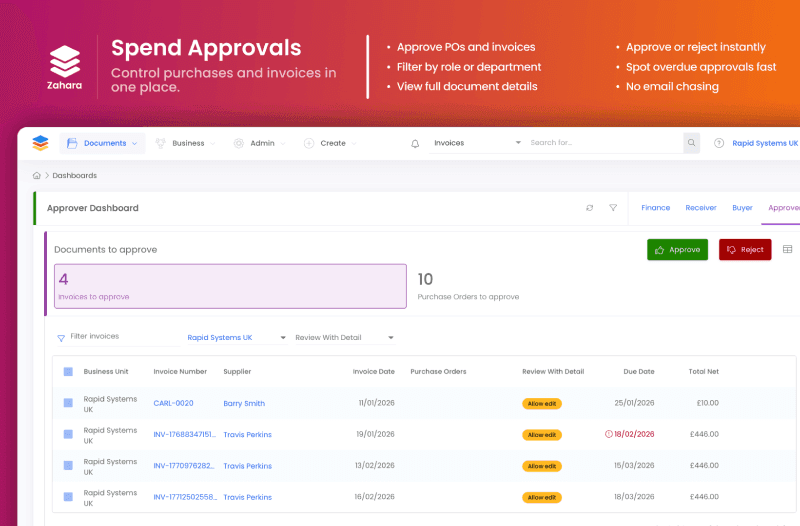This screenshot has width=800, height=526.
Task: Click Dashboards in the breadcrumb
Action: [x=74, y=176]
